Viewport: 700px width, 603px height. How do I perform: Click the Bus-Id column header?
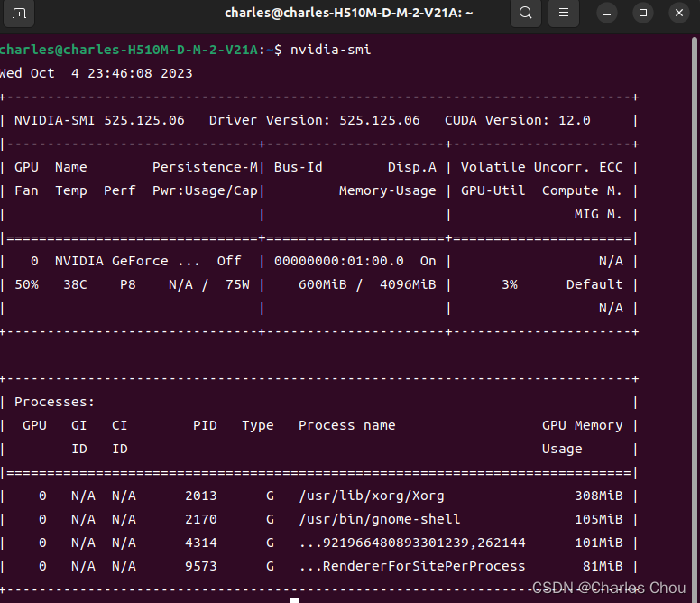pos(299,167)
